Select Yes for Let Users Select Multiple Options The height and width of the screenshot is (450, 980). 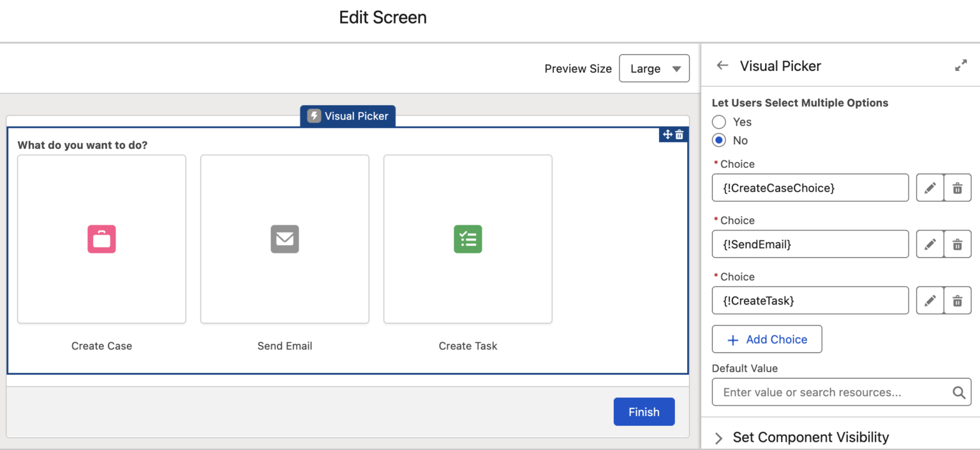pyautogui.click(x=718, y=121)
